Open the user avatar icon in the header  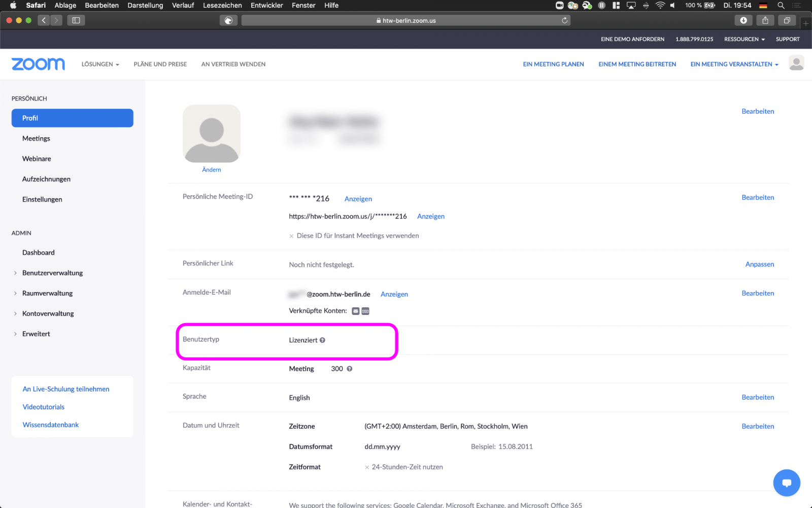pos(796,63)
